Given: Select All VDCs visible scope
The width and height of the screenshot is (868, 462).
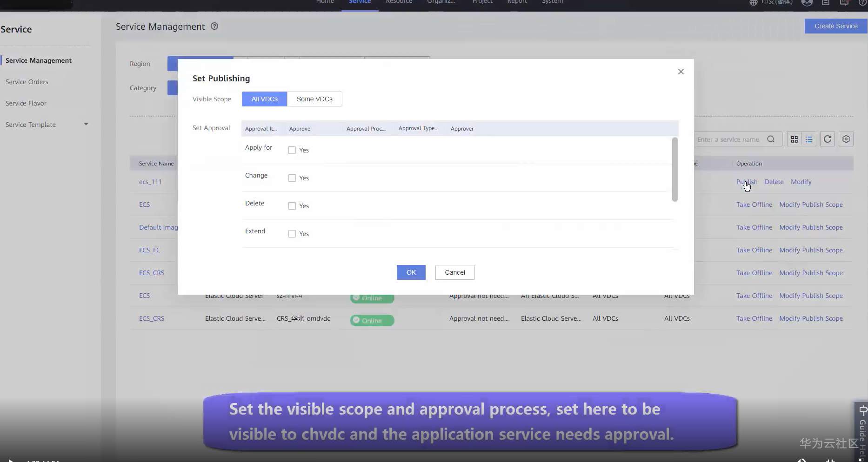Looking at the screenshot, I should point(265,99).
